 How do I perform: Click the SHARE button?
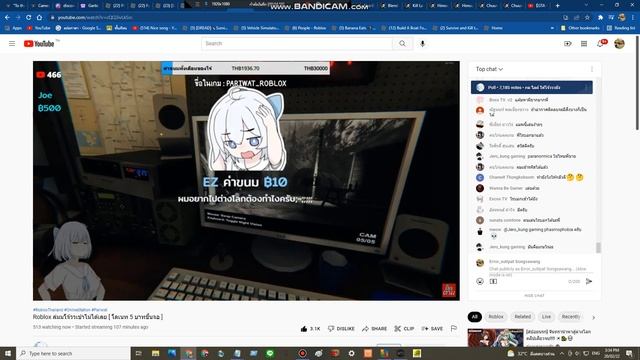coord(374,329)
